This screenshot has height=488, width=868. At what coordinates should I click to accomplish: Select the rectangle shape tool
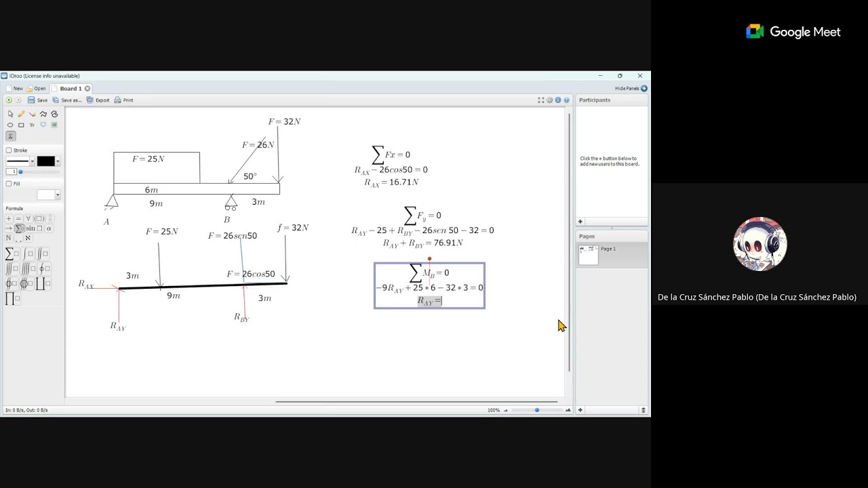pos(21,125)
